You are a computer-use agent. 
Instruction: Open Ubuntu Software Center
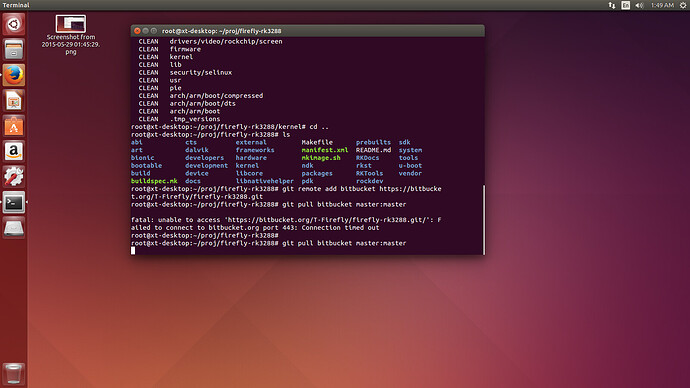coord(14,126)
